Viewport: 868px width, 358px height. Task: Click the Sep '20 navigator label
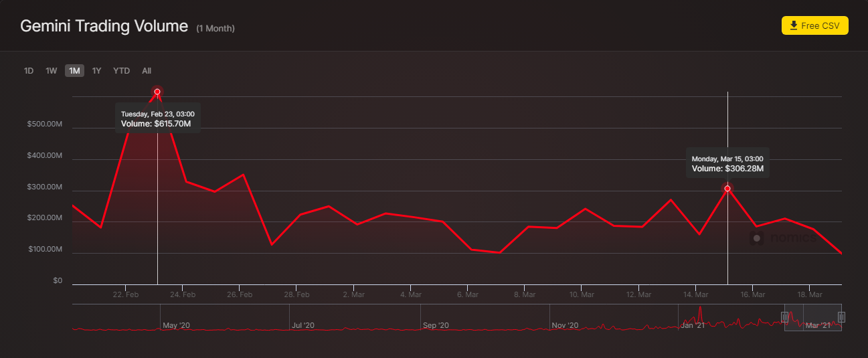coord(436,325)
